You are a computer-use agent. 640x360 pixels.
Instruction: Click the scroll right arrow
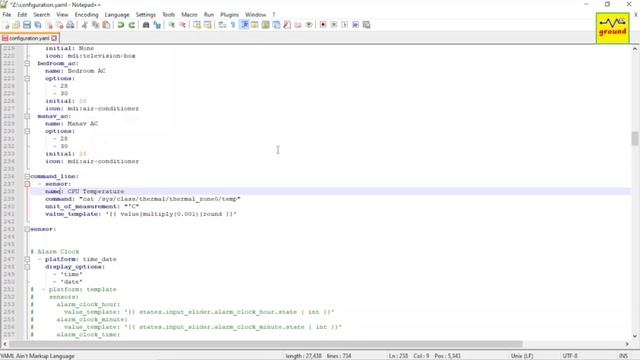(627, 344)
